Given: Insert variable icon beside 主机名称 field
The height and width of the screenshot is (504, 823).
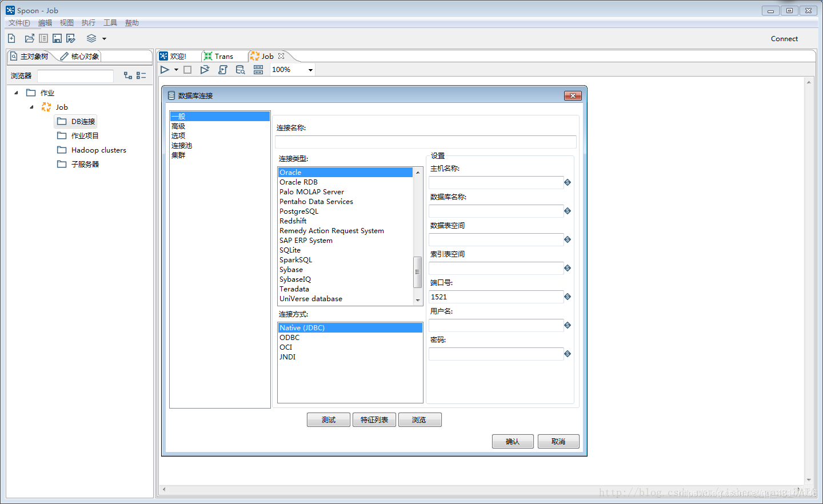Looking at the screenshot, I should (x=568, y=182).
